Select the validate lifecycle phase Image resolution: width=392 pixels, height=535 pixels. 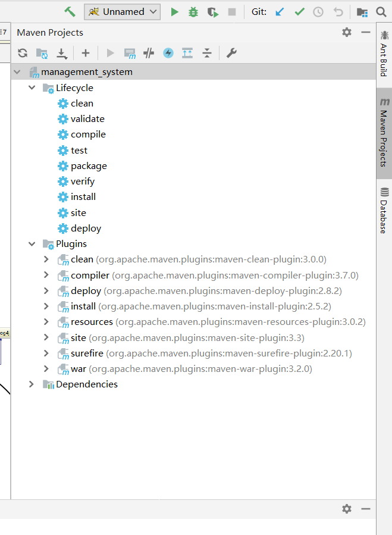(87, 119)
